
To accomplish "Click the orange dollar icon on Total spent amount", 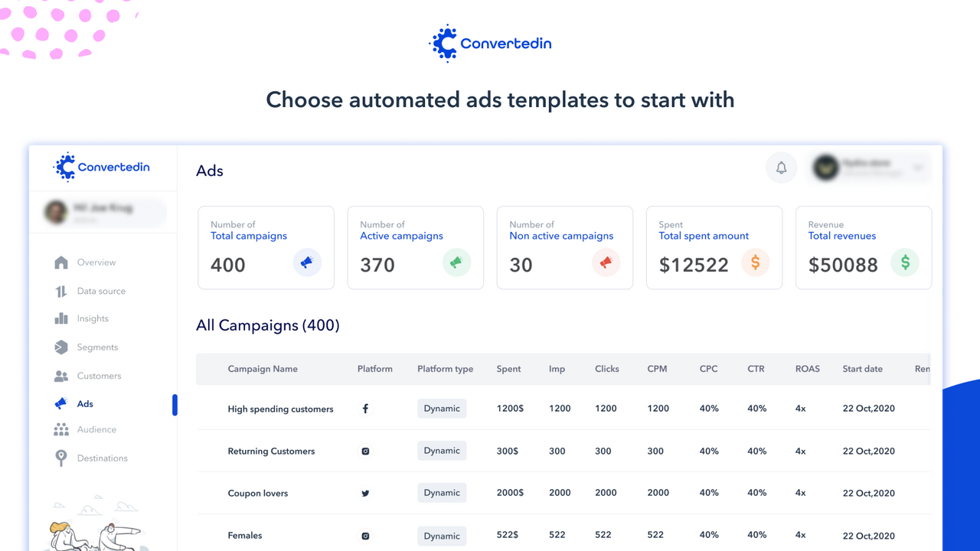I will click(755, 262).
